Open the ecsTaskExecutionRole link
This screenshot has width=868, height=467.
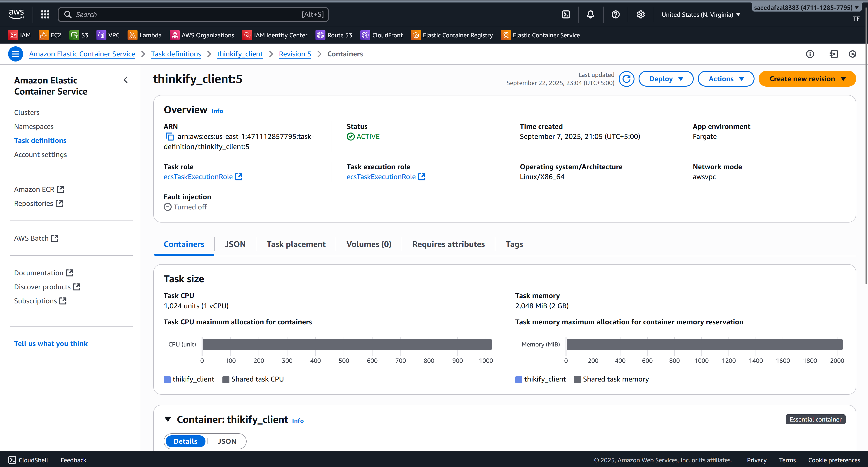click(x=198, y=176)
